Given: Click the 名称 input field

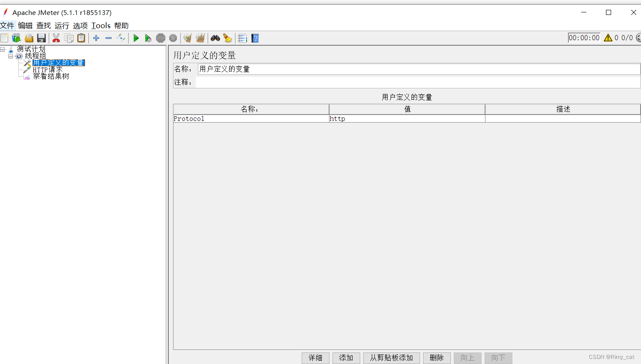Looking at the screenshot, I should pyautogui.click(x=419, y=69).
